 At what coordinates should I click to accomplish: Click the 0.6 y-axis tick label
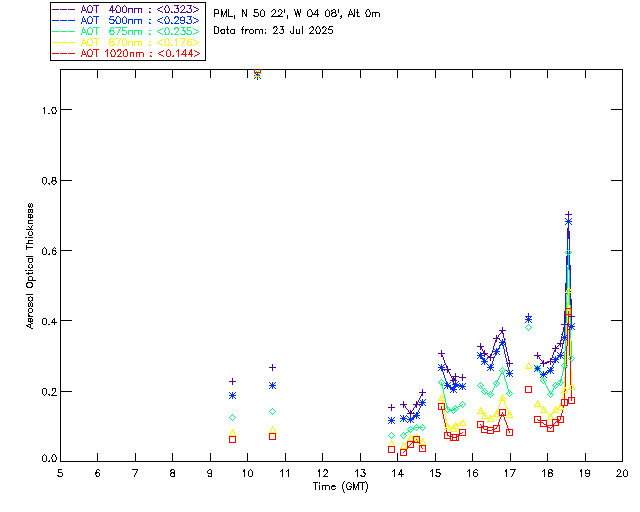[49, 251]
